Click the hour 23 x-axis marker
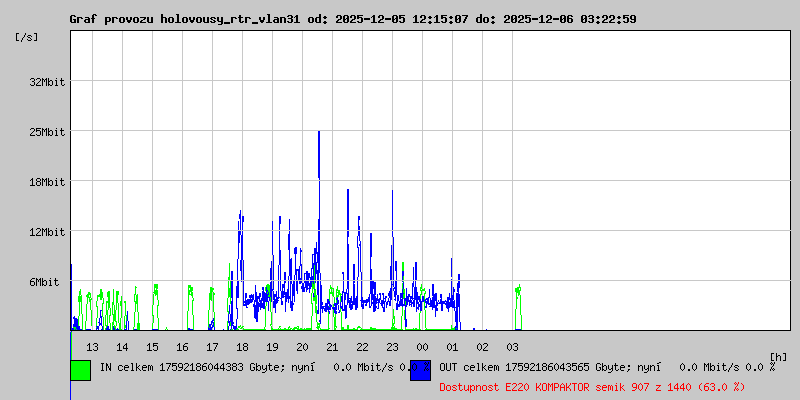The height and width of the screenshot is (400, 800). coord(392,347)
